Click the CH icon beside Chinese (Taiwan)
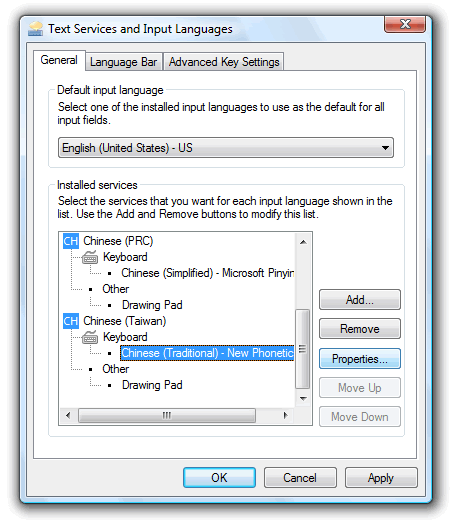The width and height of the screenshot is (454, 521). 71,321
